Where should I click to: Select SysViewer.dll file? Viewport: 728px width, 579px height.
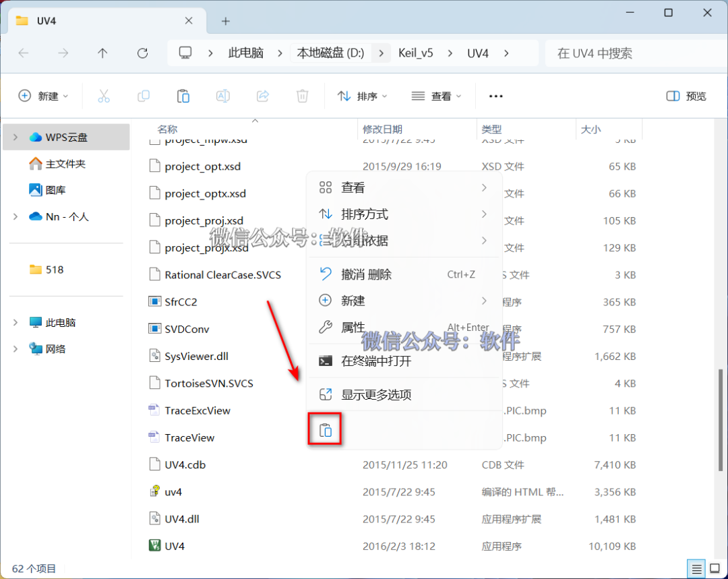coord(196,356)
